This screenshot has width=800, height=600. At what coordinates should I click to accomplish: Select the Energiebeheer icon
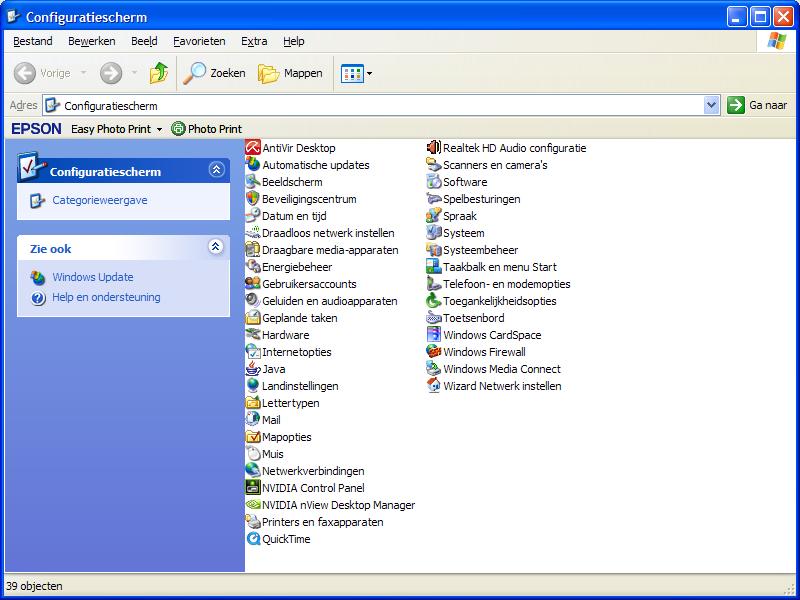pos(253,267)
